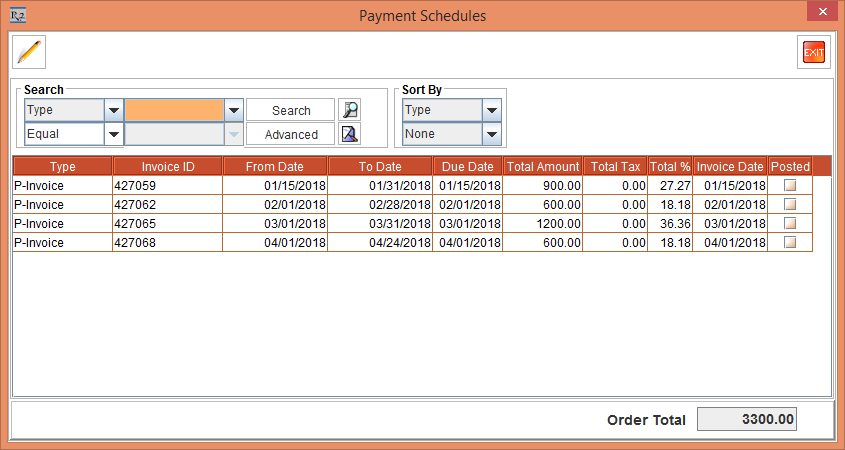Viewport: 845px width, 450px height.
Task: Expand the Sort By Type dropdown
Action: [x=490, y=110]
